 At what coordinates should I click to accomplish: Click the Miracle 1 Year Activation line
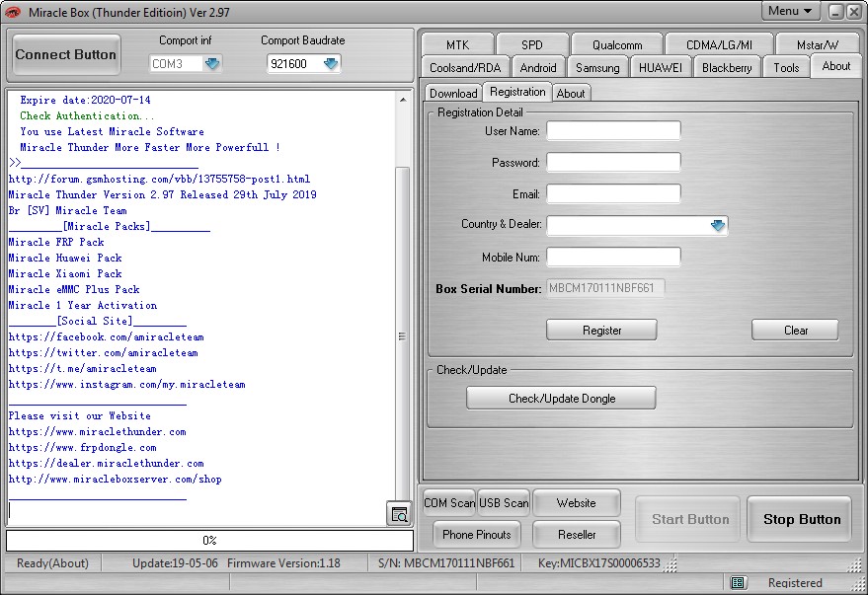[x=83, y=305]
